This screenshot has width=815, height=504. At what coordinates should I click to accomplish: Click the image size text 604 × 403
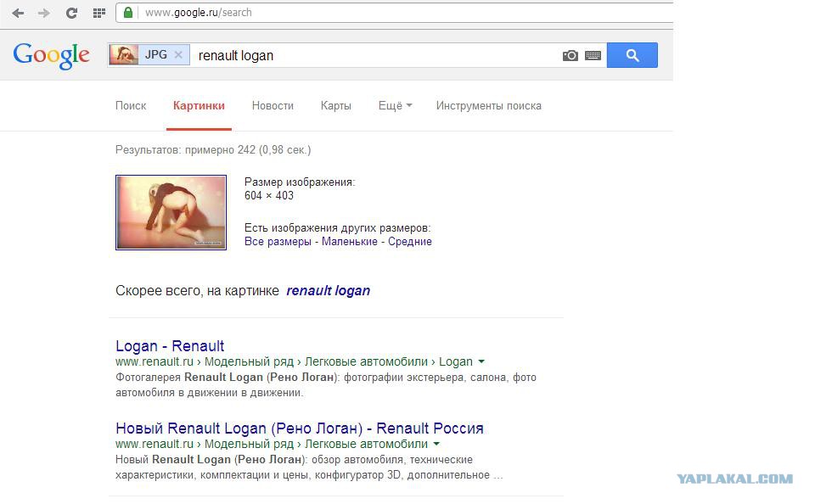click(x=269, y=195)
